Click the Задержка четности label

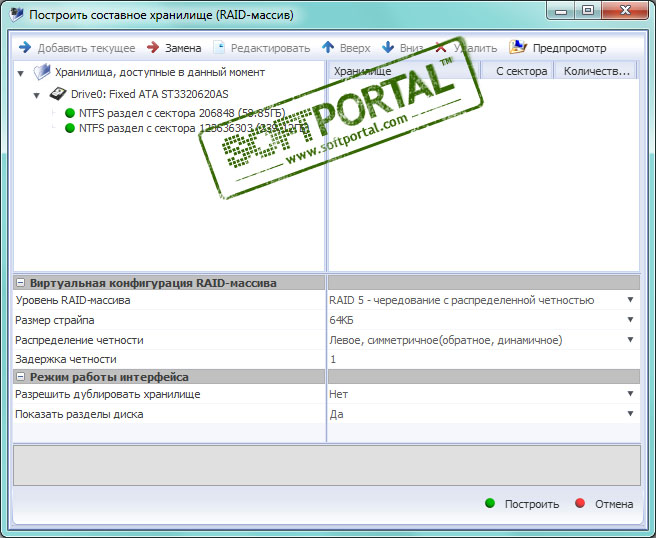pyautogui.click(x=66, y=359)
